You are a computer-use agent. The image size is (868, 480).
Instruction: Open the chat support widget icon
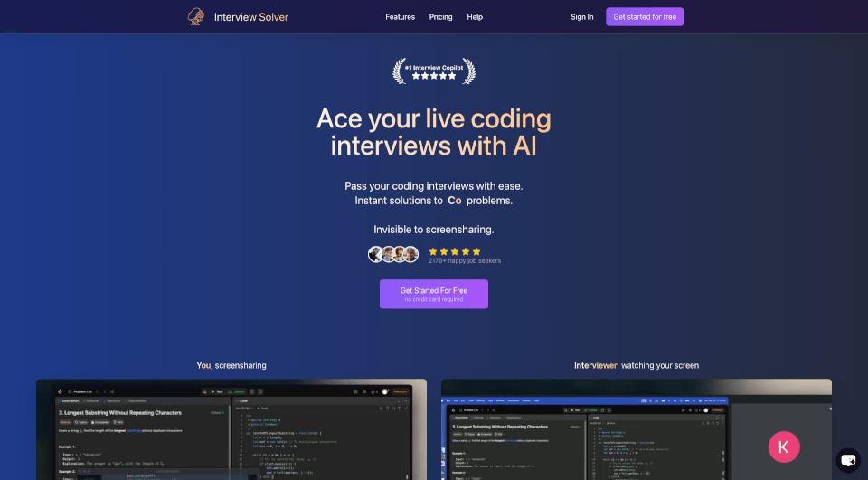pyautogui.click(x=847, y=460)
